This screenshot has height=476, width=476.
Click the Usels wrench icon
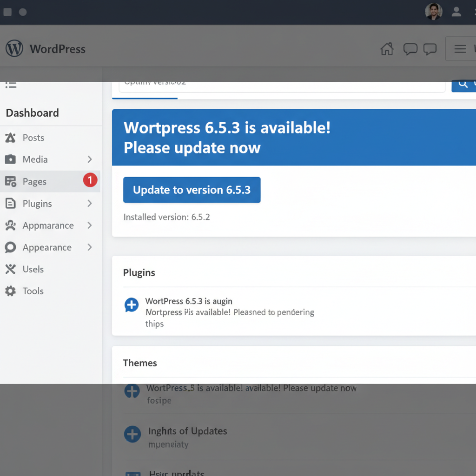(11, 269)
